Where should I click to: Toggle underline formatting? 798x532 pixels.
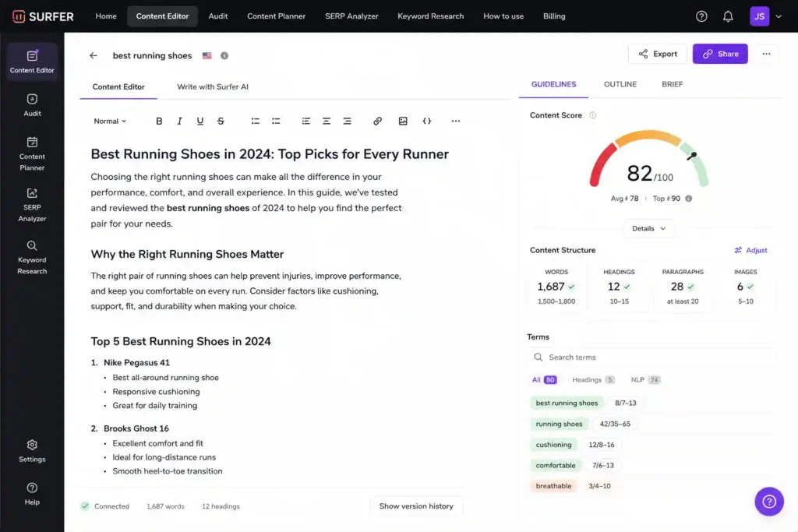(x=200, y=121)
